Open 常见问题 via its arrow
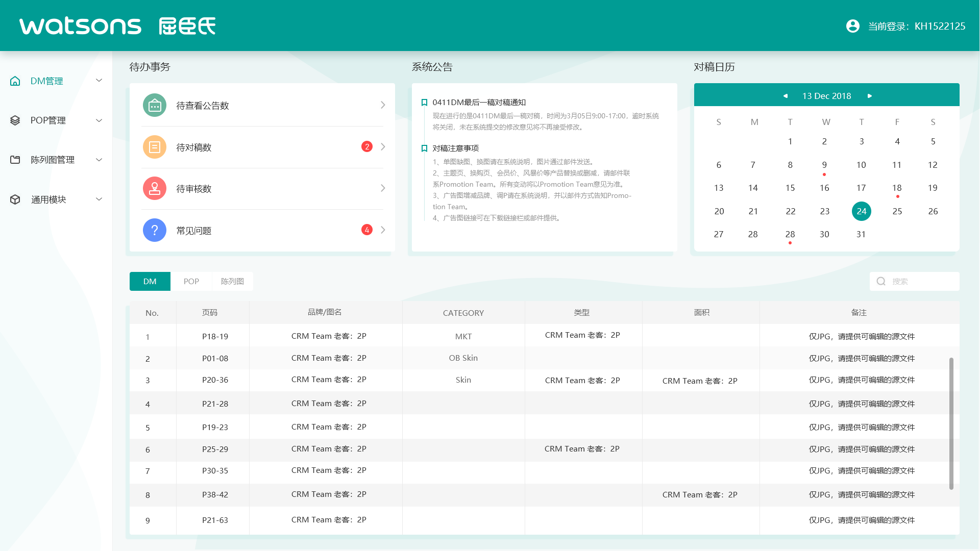The width and height of the screenshot is (980, 551). coord(383,230)
